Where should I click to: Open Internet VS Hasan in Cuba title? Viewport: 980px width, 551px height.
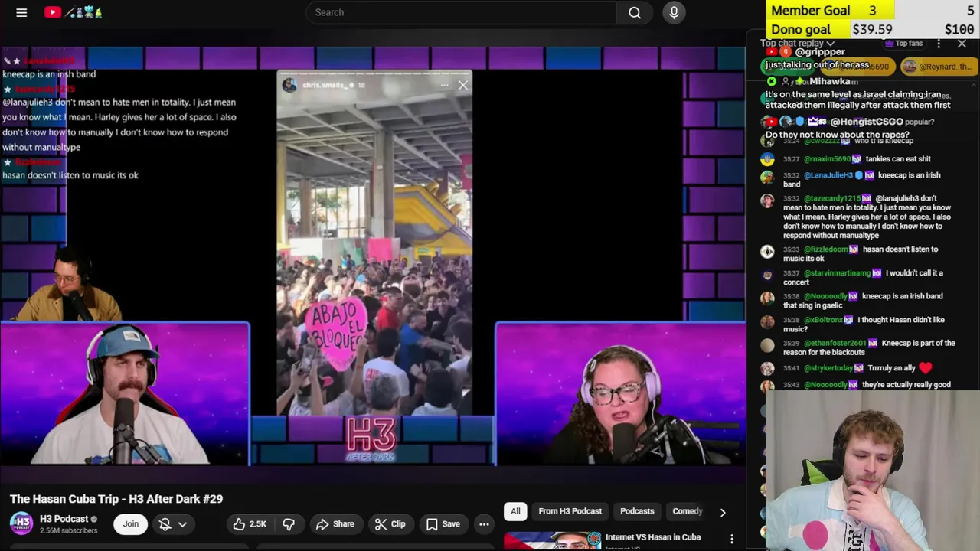click(x=652, y=537)
